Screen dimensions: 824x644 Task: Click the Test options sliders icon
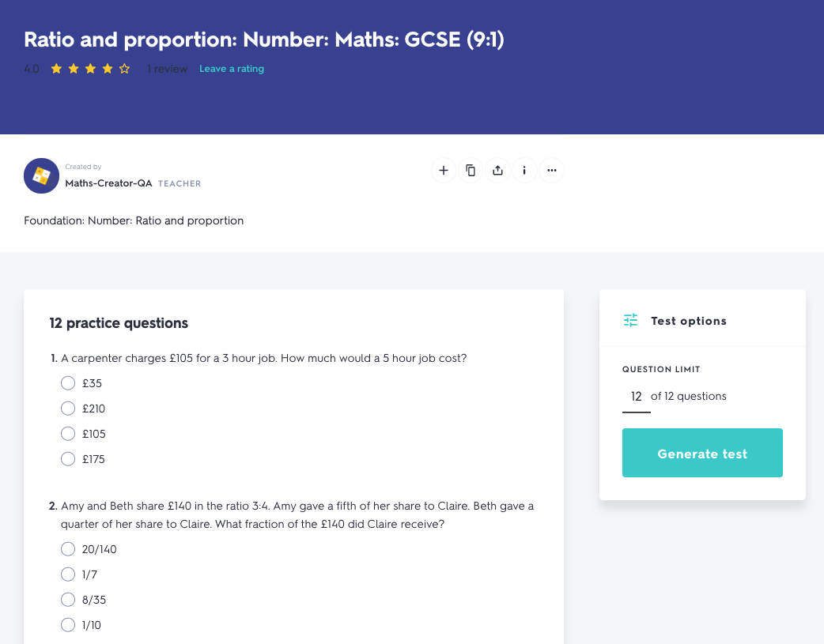629,320
